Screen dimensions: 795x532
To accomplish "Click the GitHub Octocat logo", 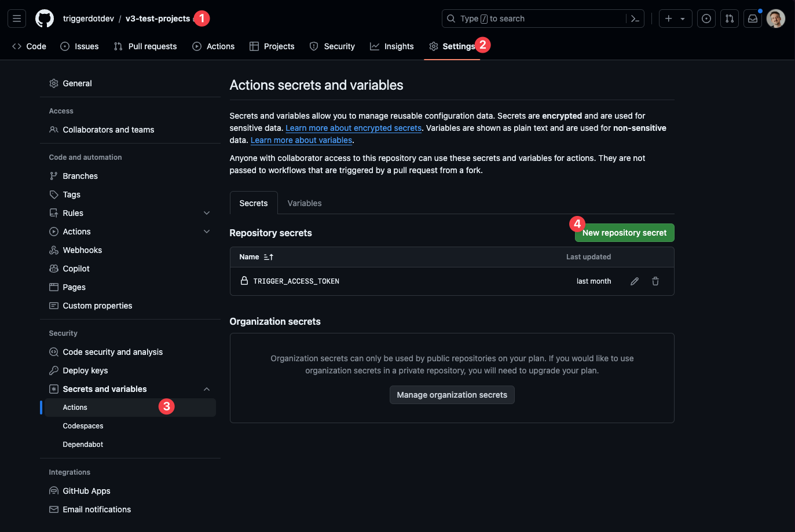I will click(x=45, y=18).
